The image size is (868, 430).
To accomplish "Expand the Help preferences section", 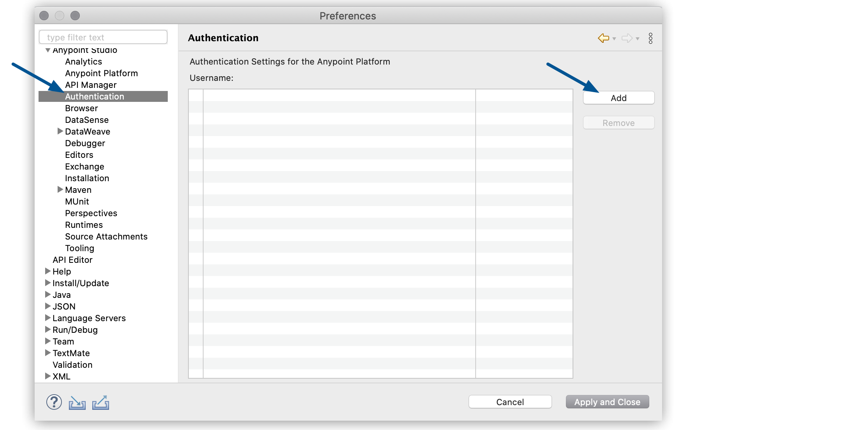I will pos(46,271).
